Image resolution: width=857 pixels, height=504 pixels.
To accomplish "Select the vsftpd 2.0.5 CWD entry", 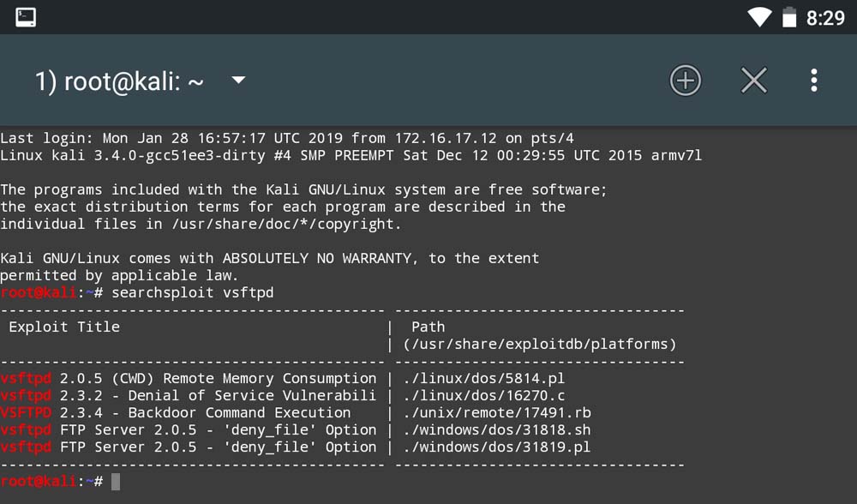I will [x=189, y=378].
